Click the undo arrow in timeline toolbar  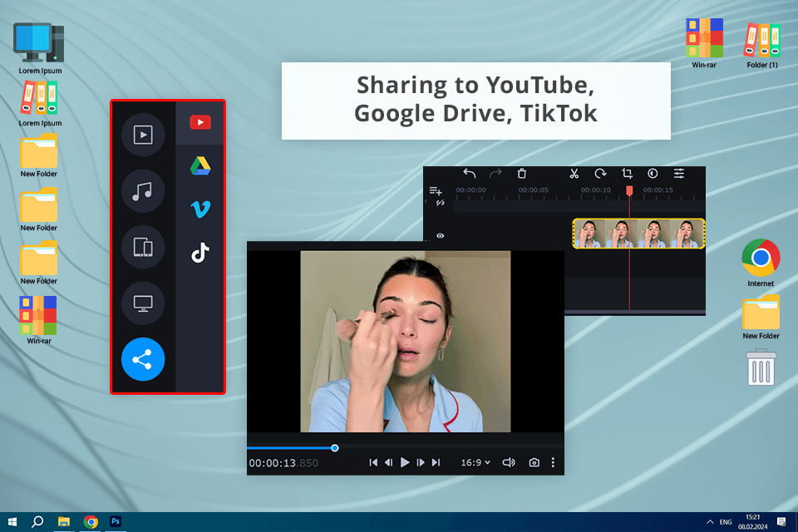tap(469, 174)
